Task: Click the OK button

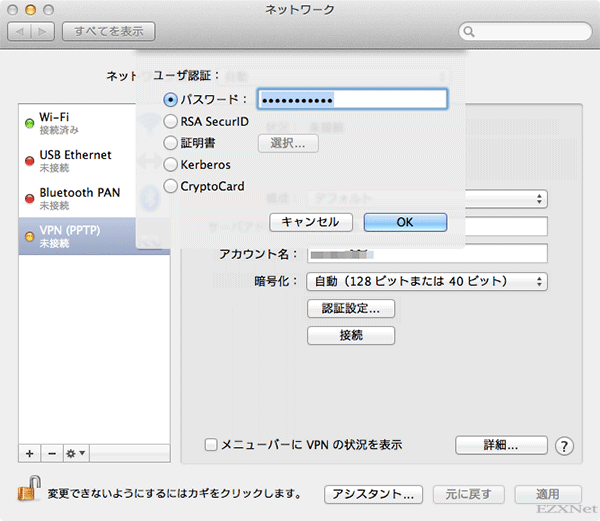Action: (405, 222)
